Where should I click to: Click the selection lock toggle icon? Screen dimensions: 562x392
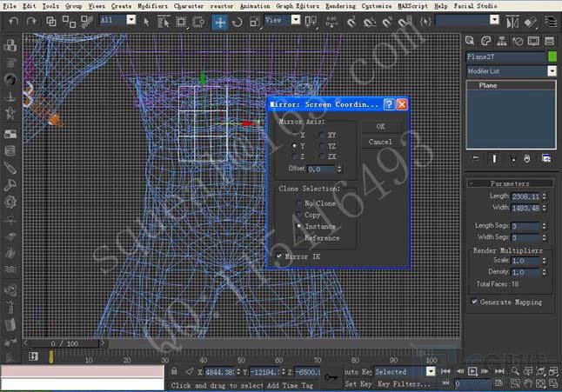pos(174,371)
